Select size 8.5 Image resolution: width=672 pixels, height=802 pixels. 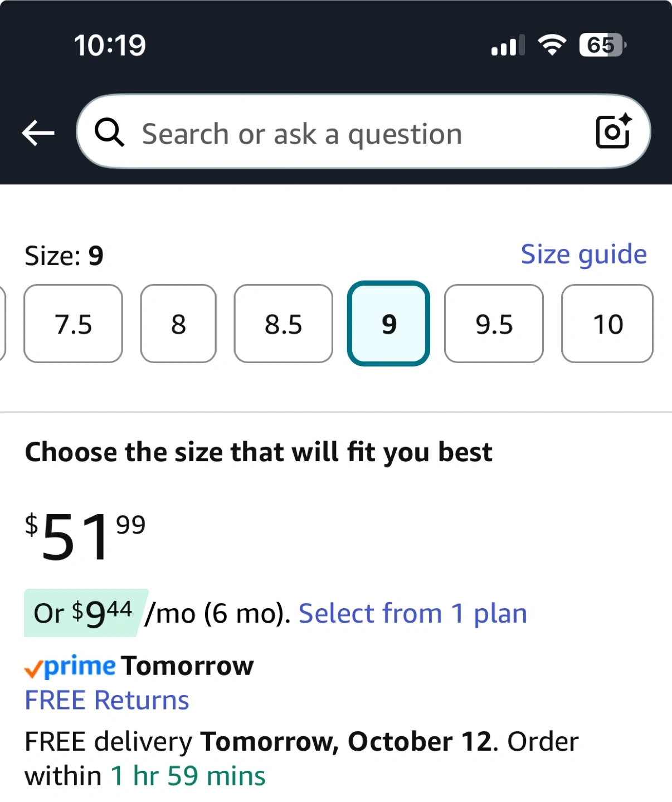pyautogui.click(x=284, y=324)
